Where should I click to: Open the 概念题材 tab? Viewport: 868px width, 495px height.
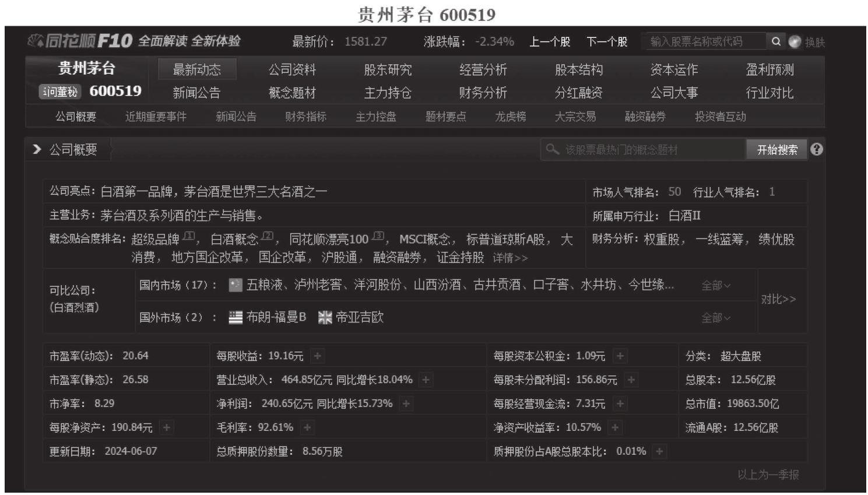(x=292, y=93)
